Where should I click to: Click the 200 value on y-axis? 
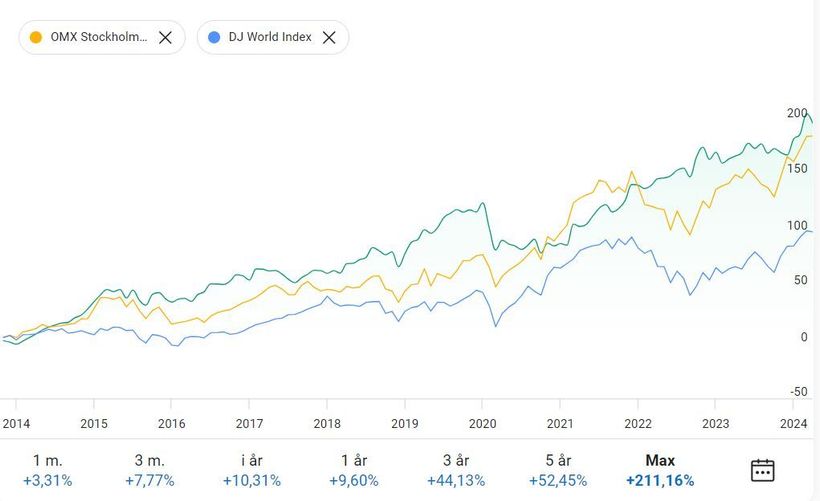(x=797, y=113)
